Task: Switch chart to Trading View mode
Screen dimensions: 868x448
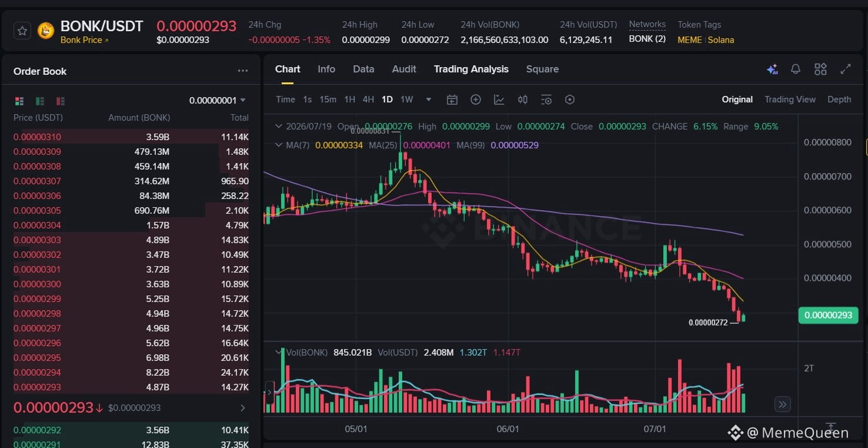Action: (x=790, y=99)
